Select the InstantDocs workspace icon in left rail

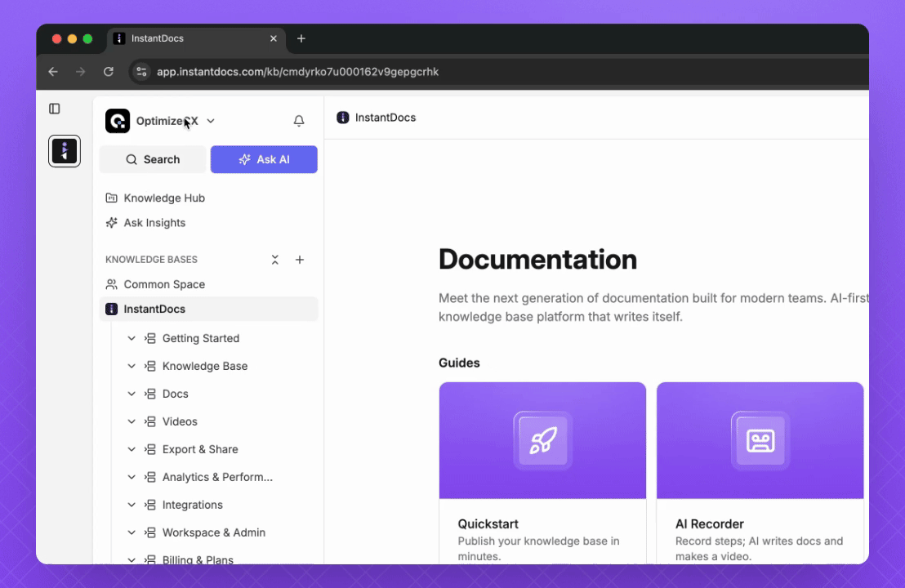click(65, 151)
